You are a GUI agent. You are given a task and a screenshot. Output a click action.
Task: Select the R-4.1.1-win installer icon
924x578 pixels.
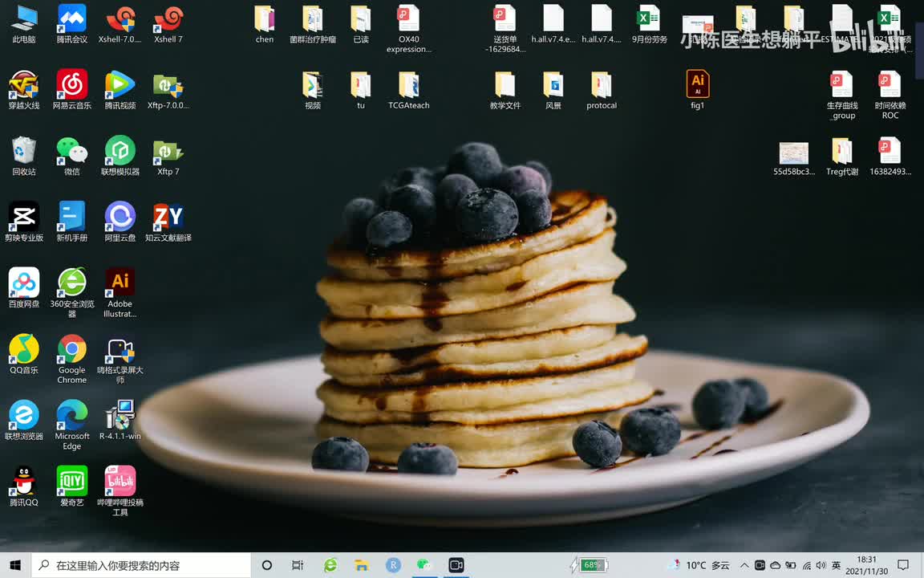(x=120, y=421)
